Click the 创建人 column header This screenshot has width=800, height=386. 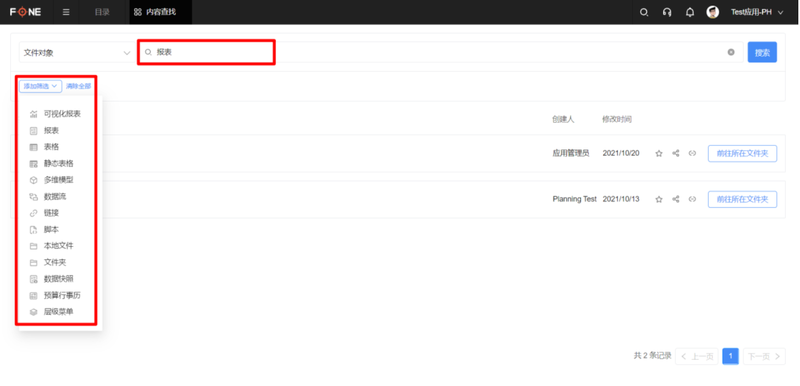coord(563,119)
